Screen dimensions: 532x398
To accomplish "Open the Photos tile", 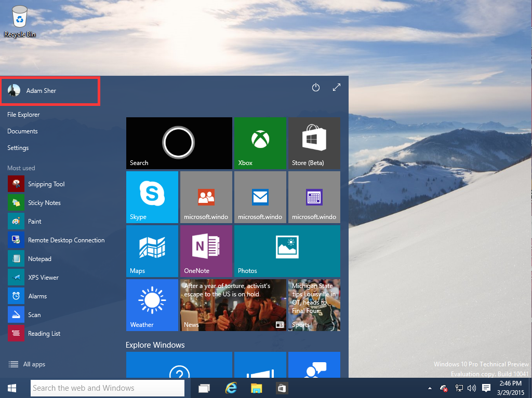I will (287, 251).
